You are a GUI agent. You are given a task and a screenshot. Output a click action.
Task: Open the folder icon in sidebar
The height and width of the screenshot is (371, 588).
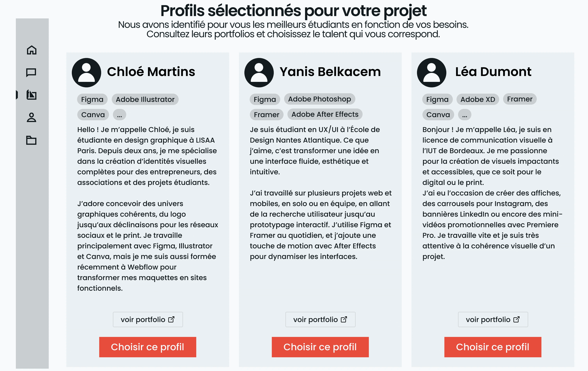(31, 140)
